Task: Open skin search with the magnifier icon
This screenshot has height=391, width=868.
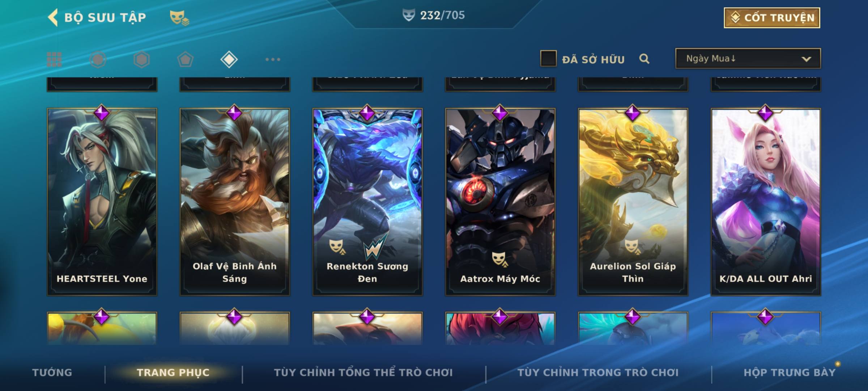Action: [644, 59]
